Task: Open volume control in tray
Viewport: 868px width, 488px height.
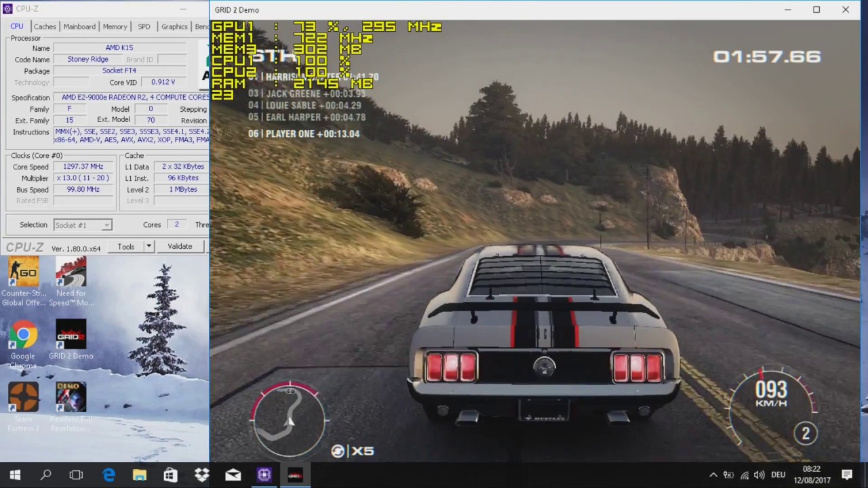Action: point(759,475)
